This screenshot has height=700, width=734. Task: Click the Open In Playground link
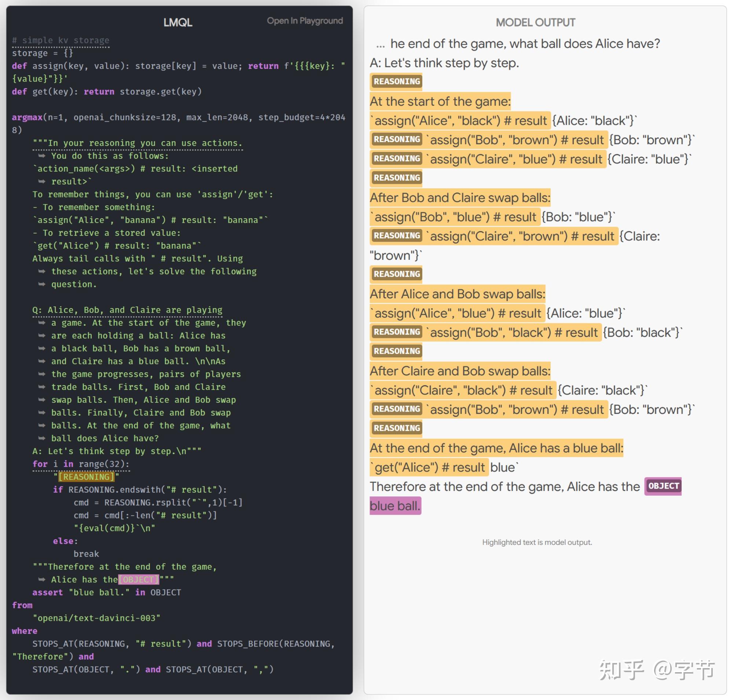(x=304, y=21)
